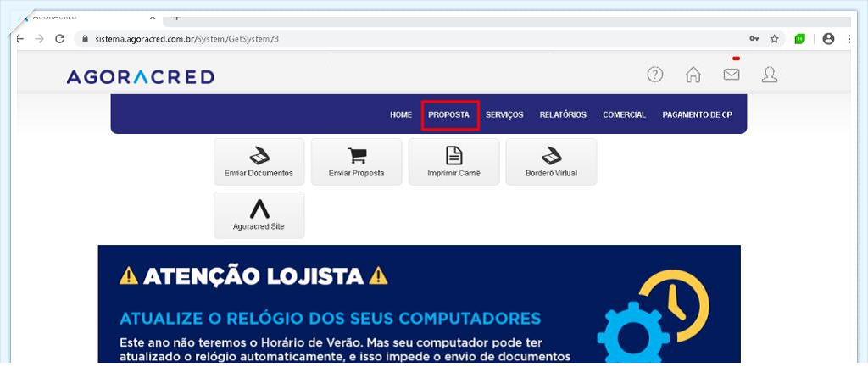
Task: Open the HOME menu item
Action: click(x=401, y=114)
